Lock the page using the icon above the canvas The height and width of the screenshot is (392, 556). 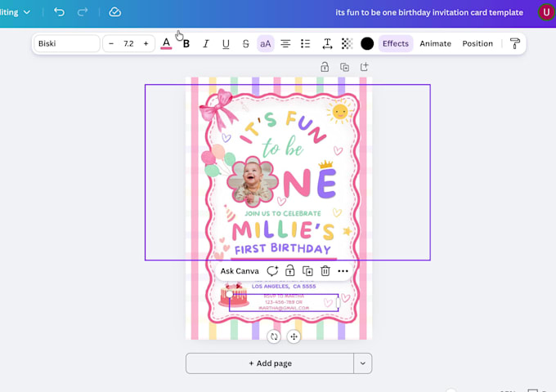coord(325,67)
